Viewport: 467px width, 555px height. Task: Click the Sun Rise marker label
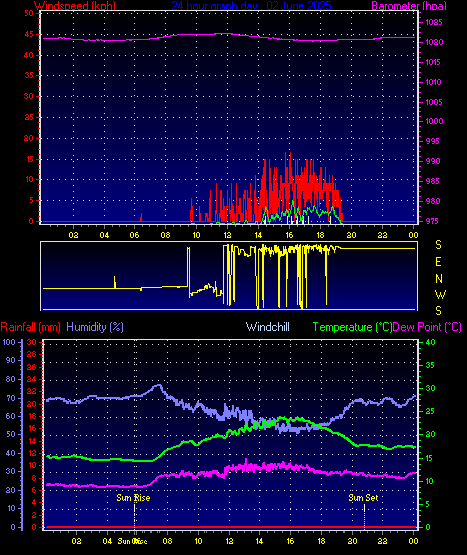click(x=133, y=498)
